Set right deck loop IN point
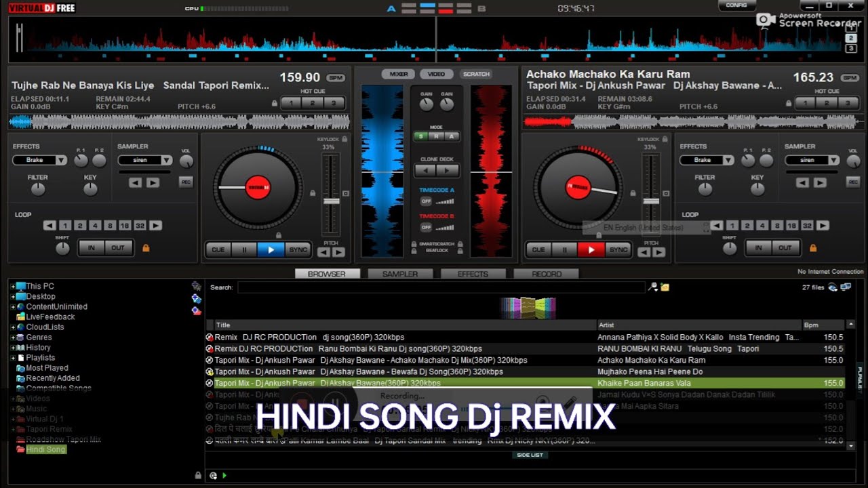868x488 pixels. [x=759, y=248]
